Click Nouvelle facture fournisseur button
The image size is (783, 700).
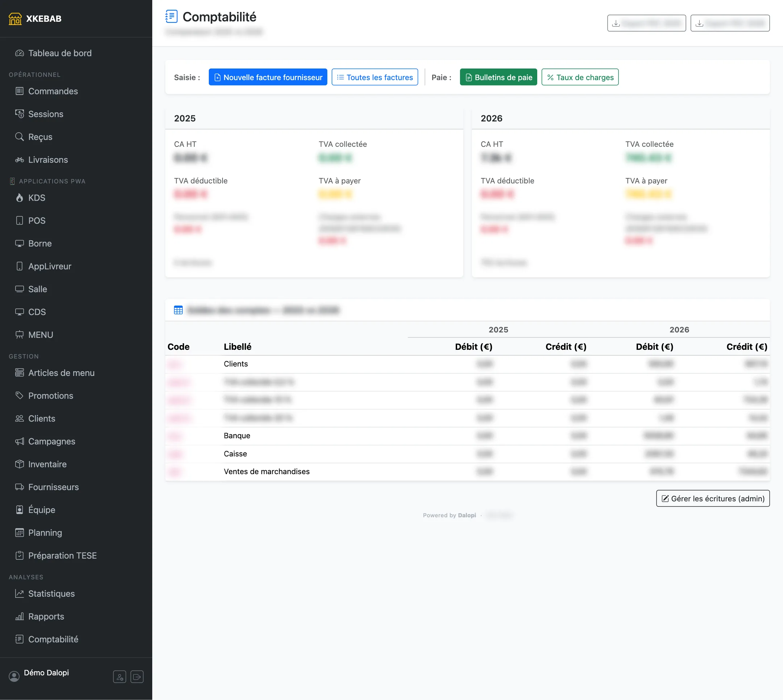pos(268,77)
